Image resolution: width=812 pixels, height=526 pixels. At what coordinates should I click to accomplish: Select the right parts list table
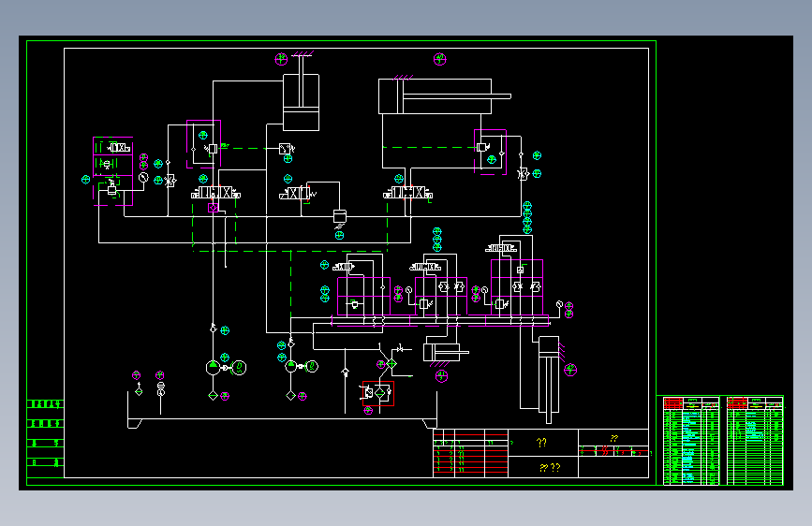click(x=755, y=441)
